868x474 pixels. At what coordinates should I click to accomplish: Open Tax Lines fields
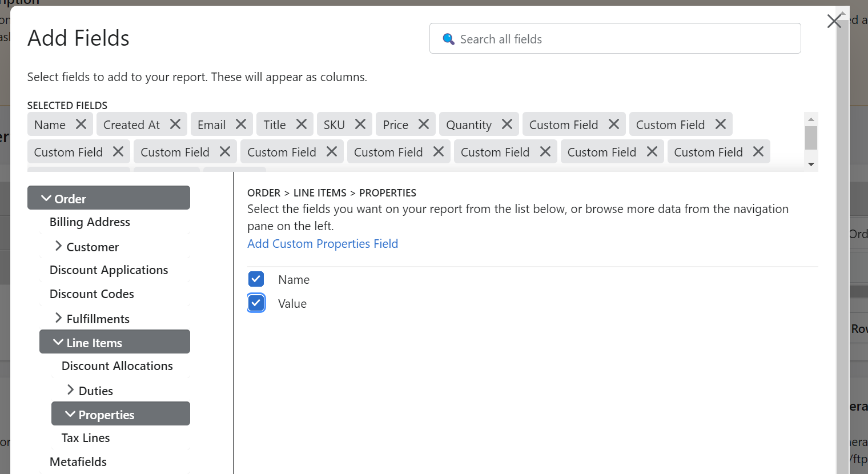(86, 438)
